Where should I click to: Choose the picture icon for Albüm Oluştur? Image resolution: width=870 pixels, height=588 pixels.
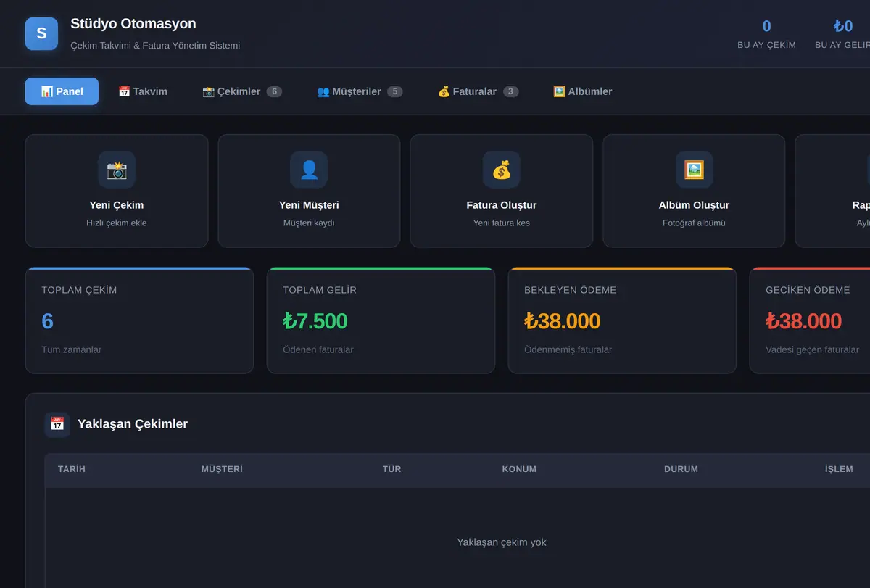(694, 170)
